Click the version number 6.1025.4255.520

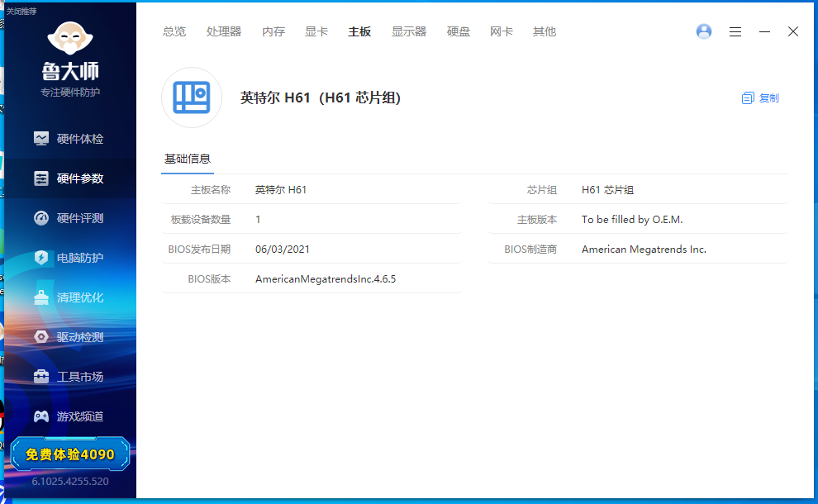70,481
